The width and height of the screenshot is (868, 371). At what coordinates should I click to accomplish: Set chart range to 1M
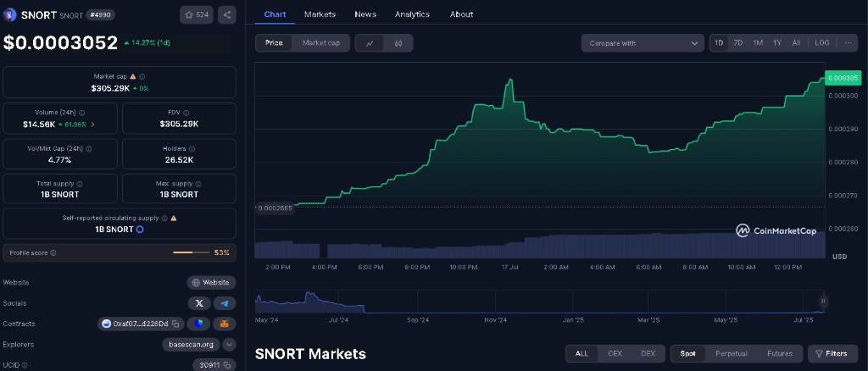758,43
